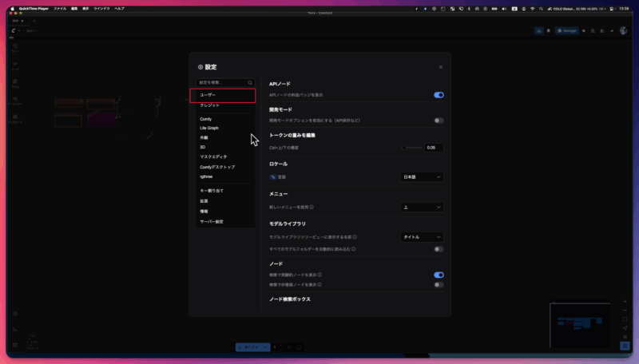The image size is (639, 364).
Task: Close the settings dialog with X
Action: 441,67
